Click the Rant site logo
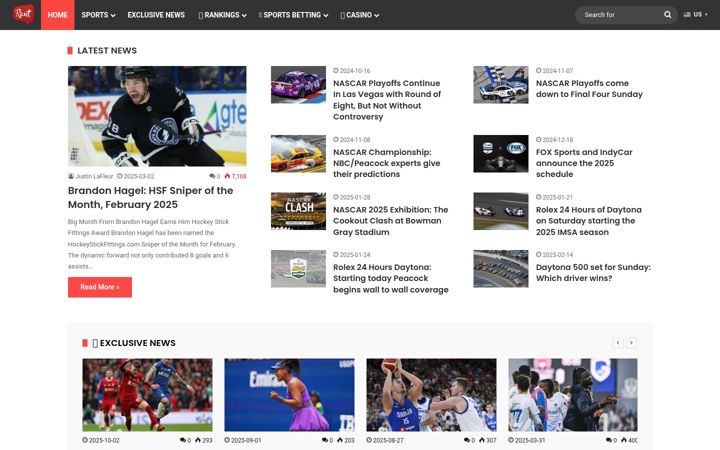 (23, 14)
